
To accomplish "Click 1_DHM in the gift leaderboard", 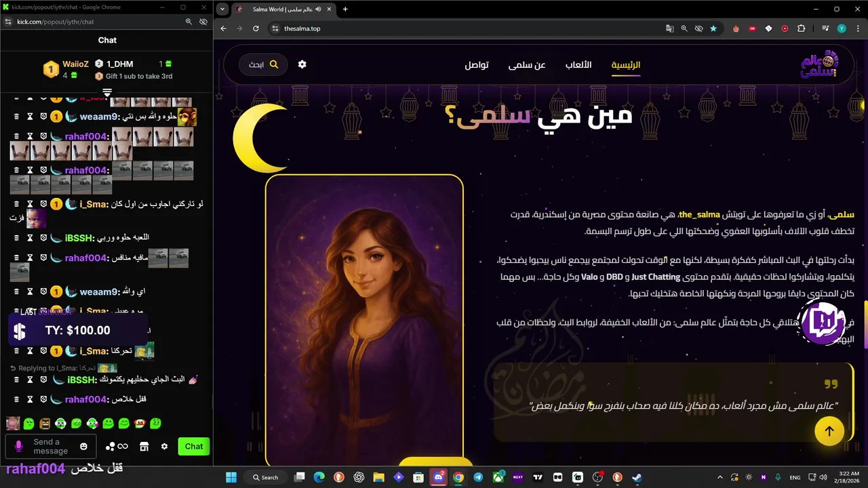I will 120,64.
